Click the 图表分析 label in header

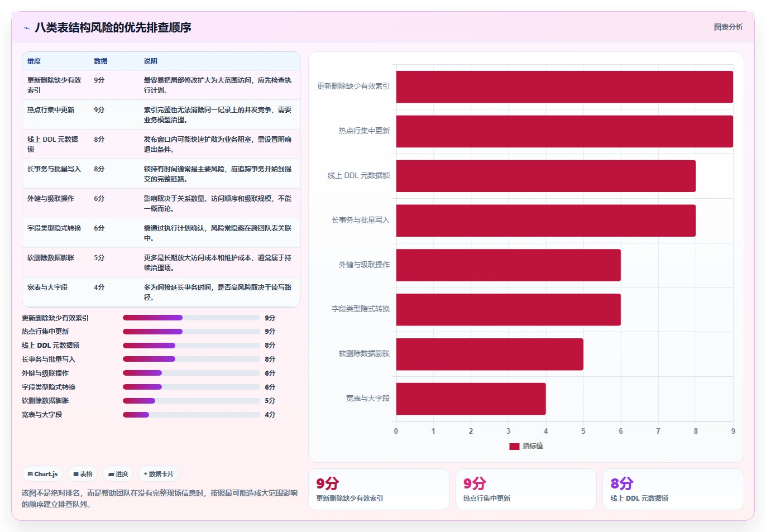(x=728, y=27)
